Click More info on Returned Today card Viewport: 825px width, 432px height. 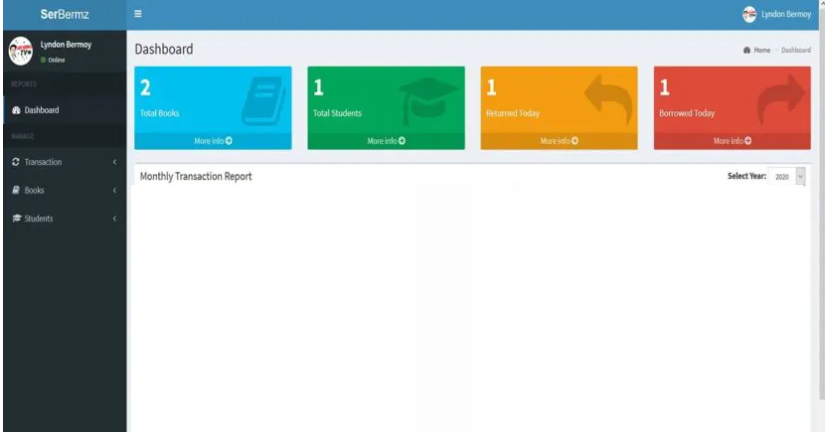click(x=559, y=141)
